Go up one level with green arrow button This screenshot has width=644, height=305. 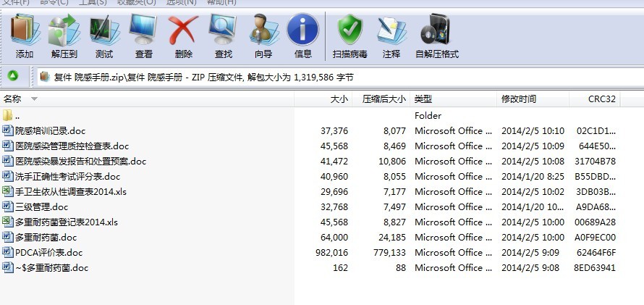click(13, 76)
